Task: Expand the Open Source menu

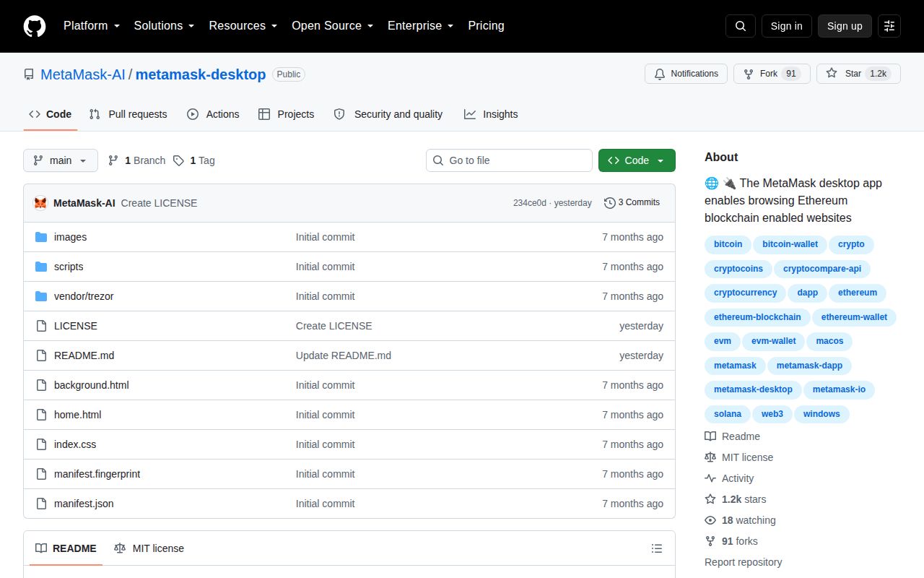Action: click(x=332, y=26)
